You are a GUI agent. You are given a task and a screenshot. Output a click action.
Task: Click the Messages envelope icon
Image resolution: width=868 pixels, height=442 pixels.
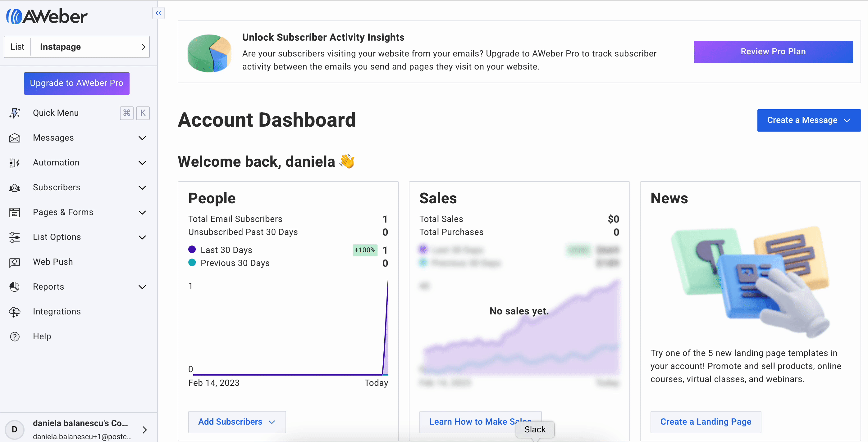[x=15, y=138]
